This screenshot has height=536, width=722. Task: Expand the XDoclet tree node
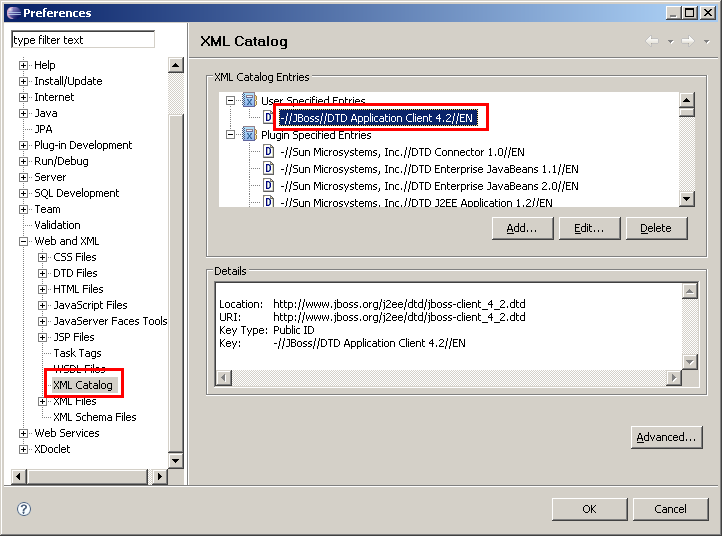pyautogui.click(x=23, y=449)
